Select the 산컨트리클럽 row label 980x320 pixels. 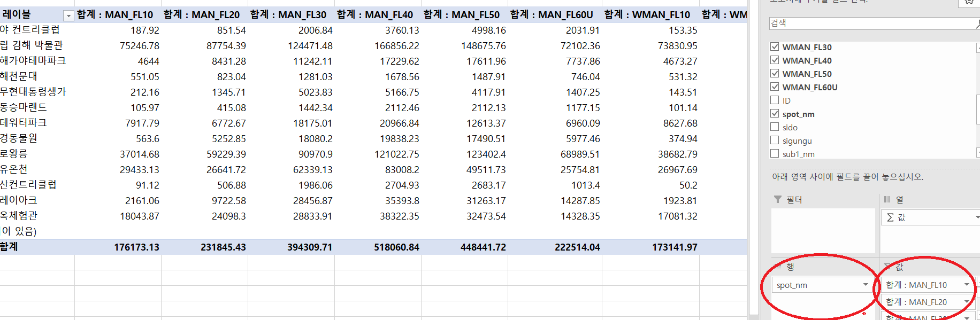pos(28,185)
